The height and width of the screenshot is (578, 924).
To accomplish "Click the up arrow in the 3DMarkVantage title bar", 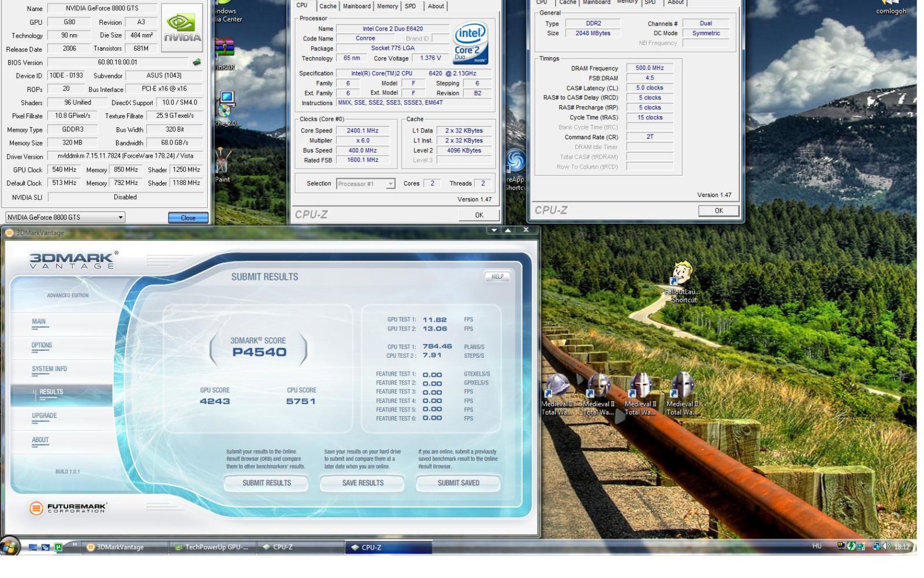I will pyautogui.click(x=508, y=230).
